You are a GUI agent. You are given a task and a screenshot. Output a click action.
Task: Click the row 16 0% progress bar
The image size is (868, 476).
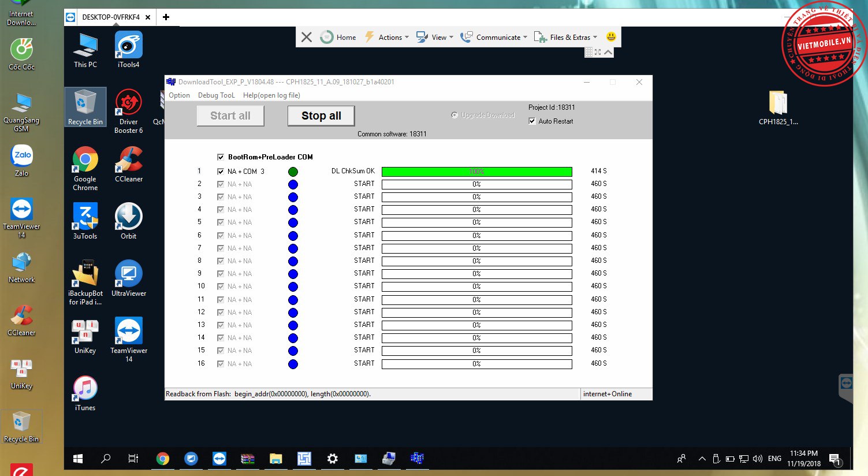pos(477,364)
